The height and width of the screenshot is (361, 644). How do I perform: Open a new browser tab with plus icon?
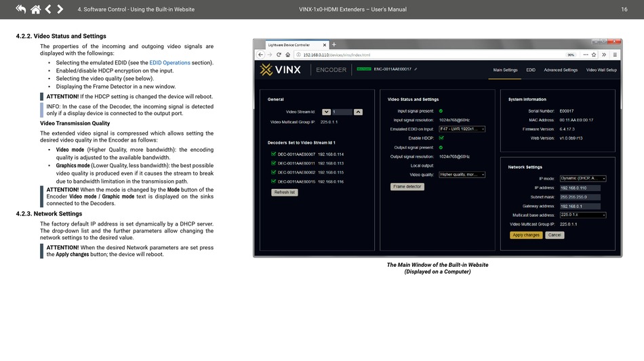pyautogui.click(x=334, y=44)
